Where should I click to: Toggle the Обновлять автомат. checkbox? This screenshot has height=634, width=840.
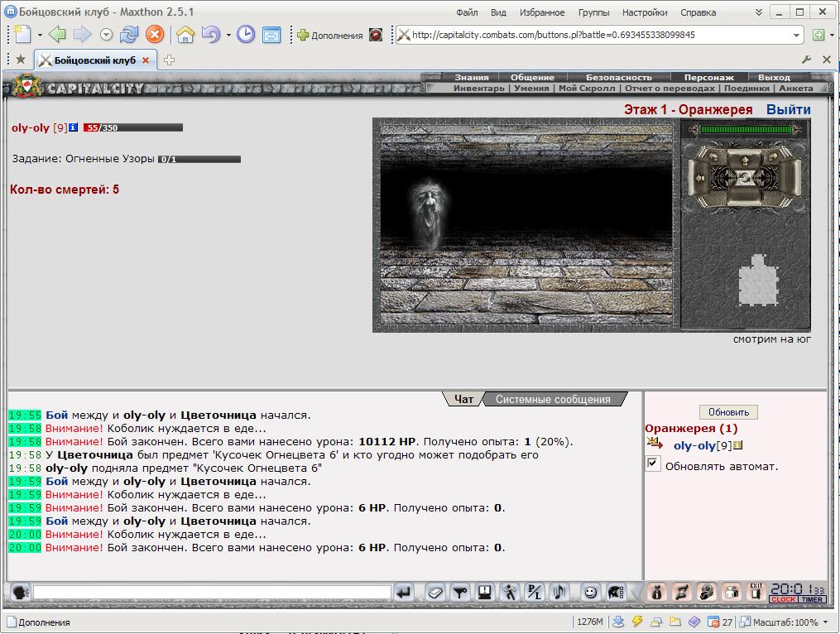(x=652, y=464)
